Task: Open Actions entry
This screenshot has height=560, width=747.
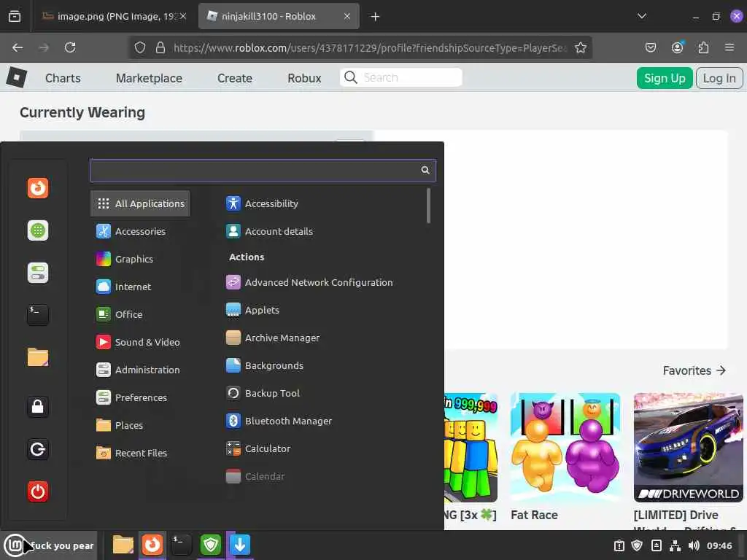Action: coord(247,257)
